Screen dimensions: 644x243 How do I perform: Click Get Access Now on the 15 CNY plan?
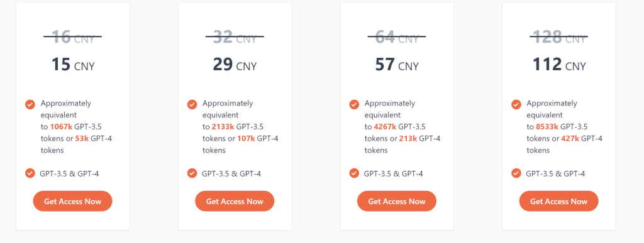coord(73,201)
